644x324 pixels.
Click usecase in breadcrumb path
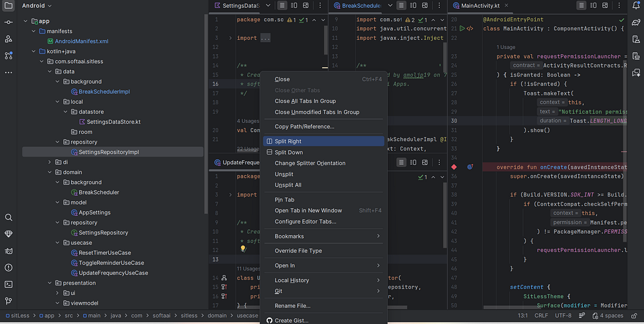pos(247,316)
